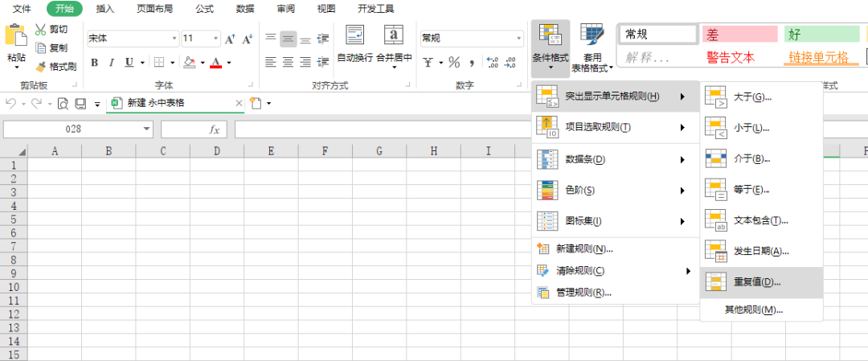This screenshot has height=361, width=868.
Task: Switch to the 公式 tab
Action: coord(204,9)
